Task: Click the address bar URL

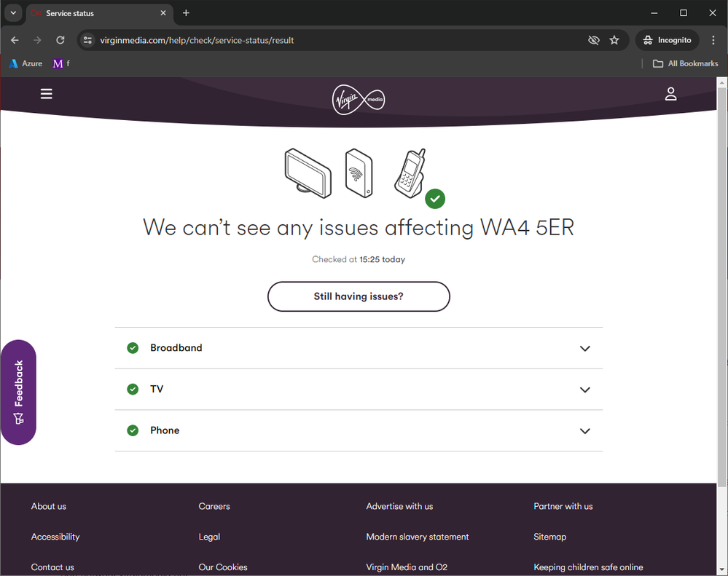Action: pyautogui.click(x=197, y=40)
